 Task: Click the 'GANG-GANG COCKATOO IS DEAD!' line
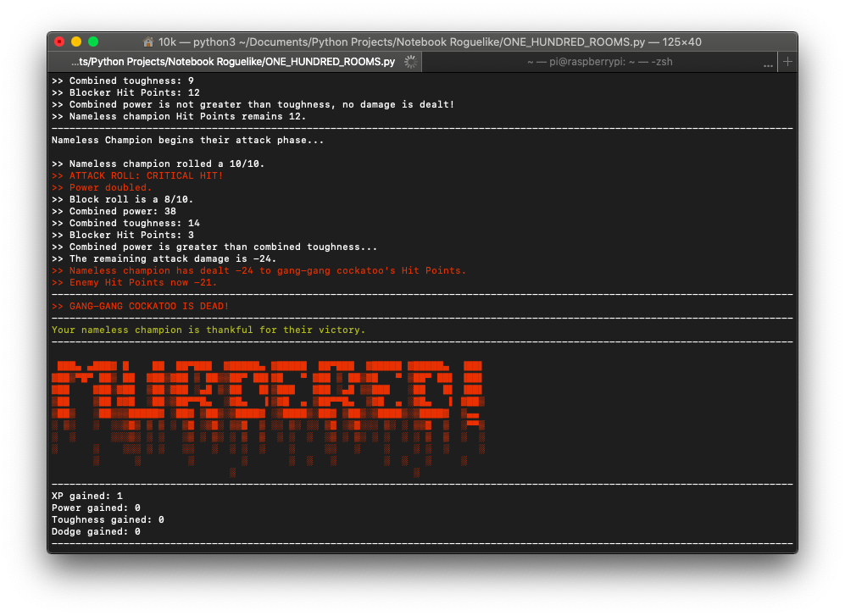(140, 306)
